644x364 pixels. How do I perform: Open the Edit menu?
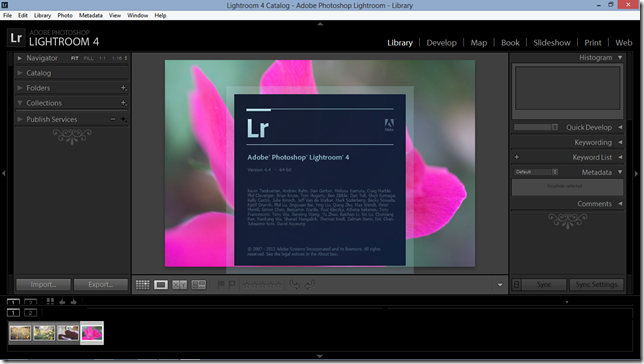click(x=23, y=15)
